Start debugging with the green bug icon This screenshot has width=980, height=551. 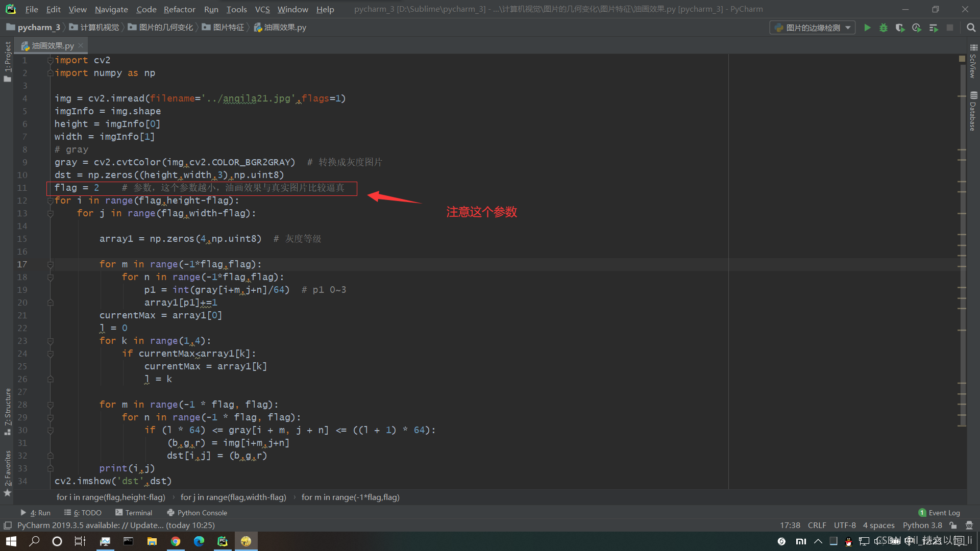pyautogui.click(x=884, y=28)
